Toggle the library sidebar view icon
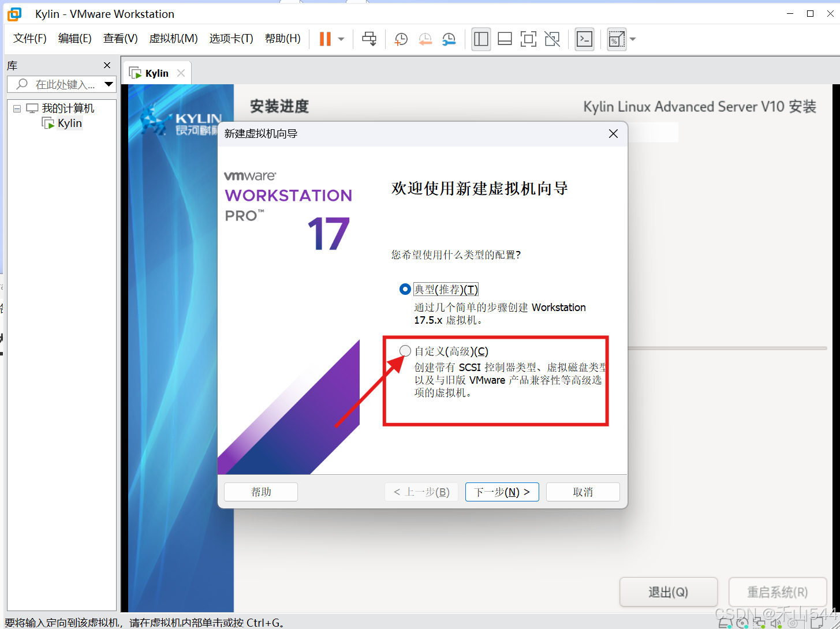Screen dimensions: 840x629 481,39
